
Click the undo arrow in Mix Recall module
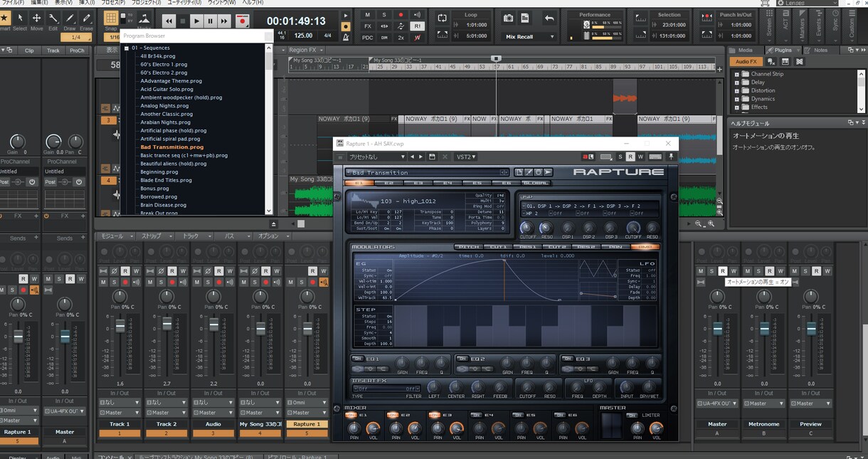[549, 18]
